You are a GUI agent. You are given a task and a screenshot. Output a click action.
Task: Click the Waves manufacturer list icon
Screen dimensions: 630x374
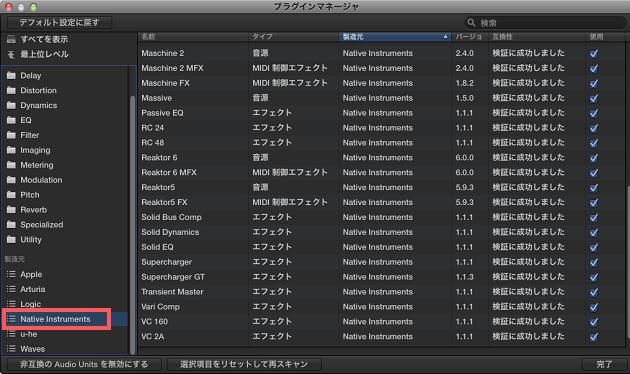pyautogui.click(x=11, y=349)
